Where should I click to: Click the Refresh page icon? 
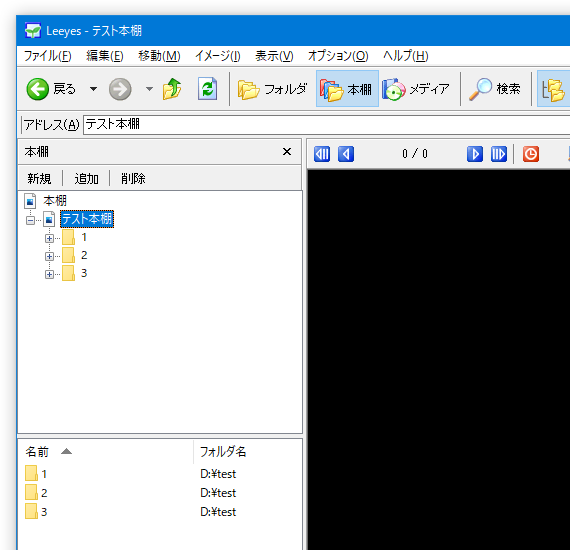tap(208, 89)
